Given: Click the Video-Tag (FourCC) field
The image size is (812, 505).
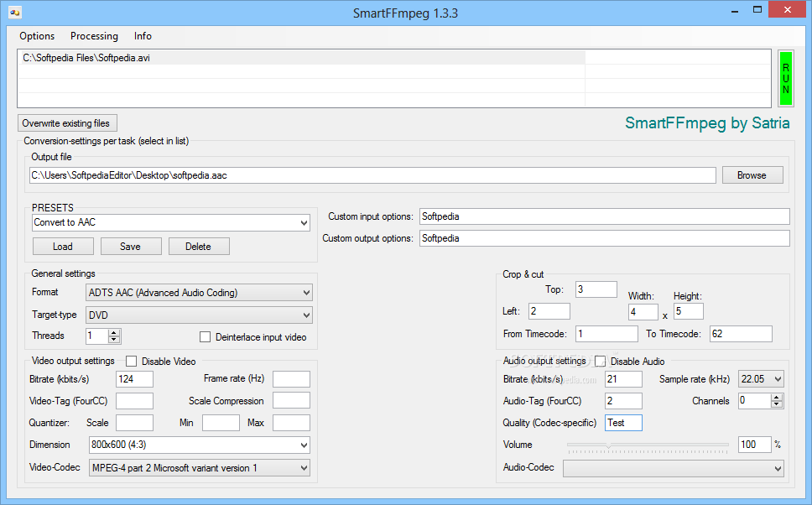Looking at the screenshot, I should pos(134,401).
